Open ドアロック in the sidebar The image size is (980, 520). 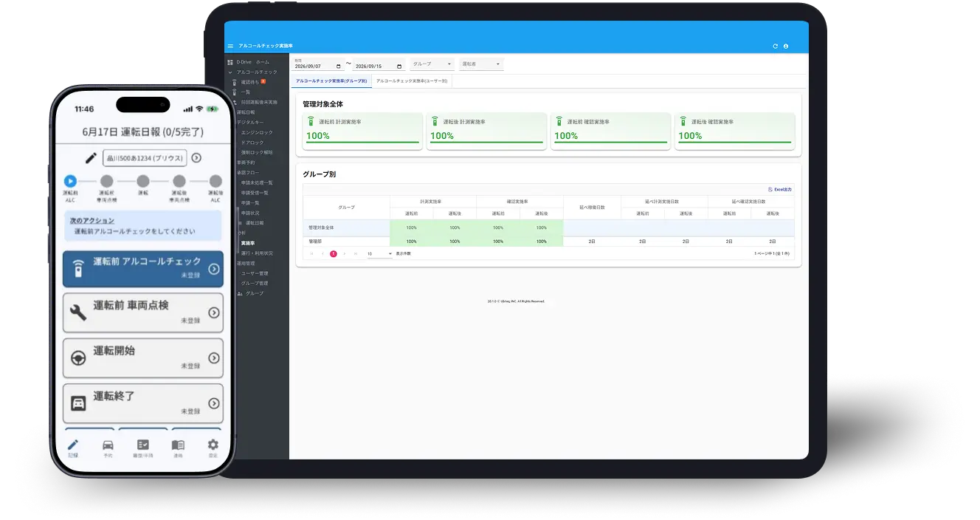pyautogui.click(x=252, y=143)
